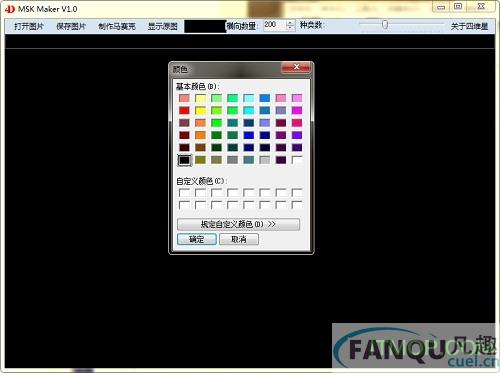
Task: Choose the hot pink swatch ending the third row
Action: pyautogui.click(x=297, y=123)
